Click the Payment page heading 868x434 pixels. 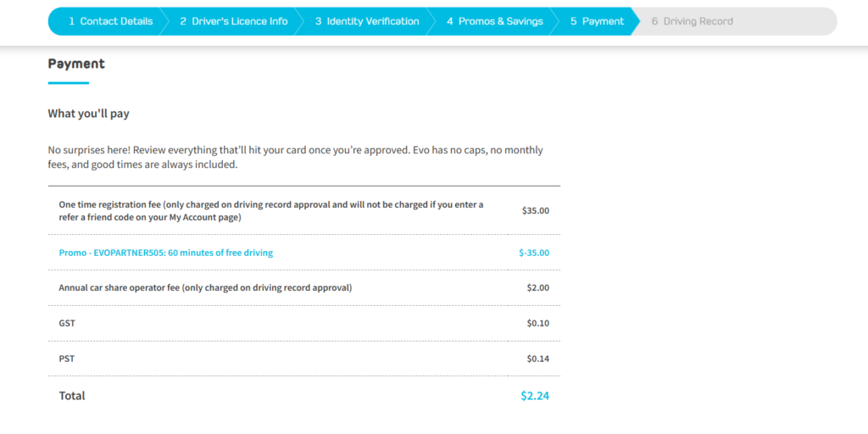click(x=76, y=64)
